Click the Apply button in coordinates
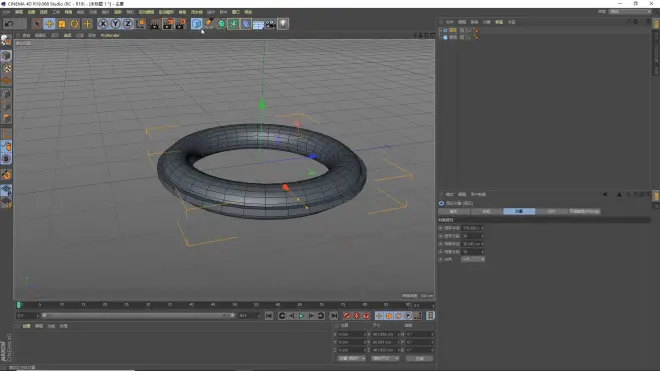The height and width of the screenshot is (371, 660). (x=419, y=358)
